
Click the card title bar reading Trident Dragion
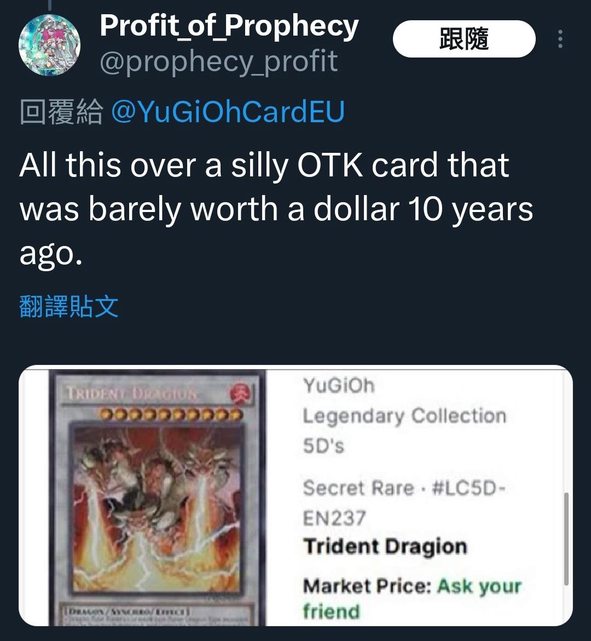(157, 394)
